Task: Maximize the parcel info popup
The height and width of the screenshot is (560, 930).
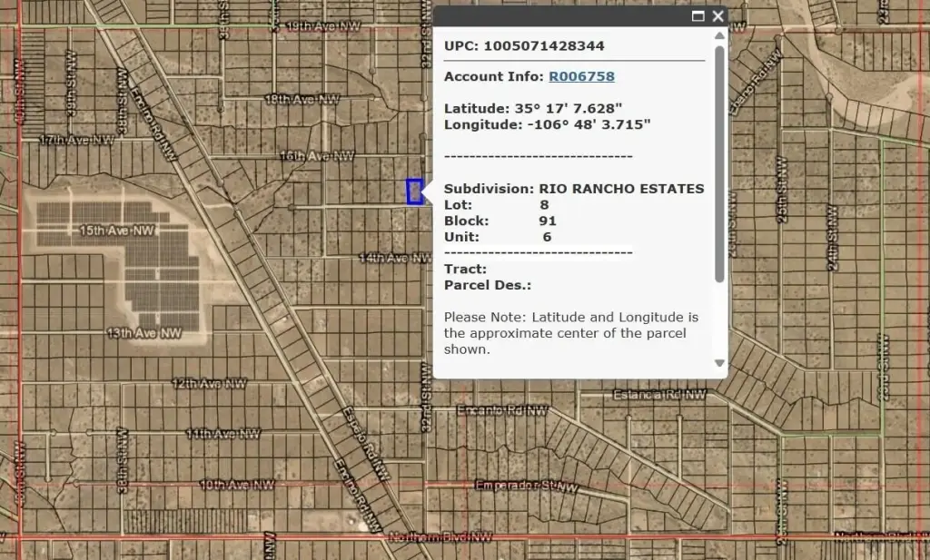Action: 698,16
